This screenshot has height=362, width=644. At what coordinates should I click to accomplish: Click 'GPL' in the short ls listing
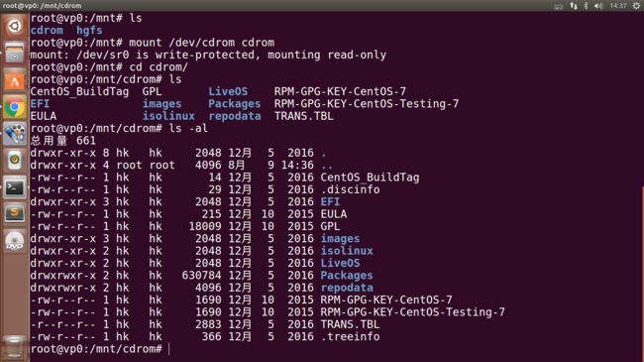[x=152, y=91]
